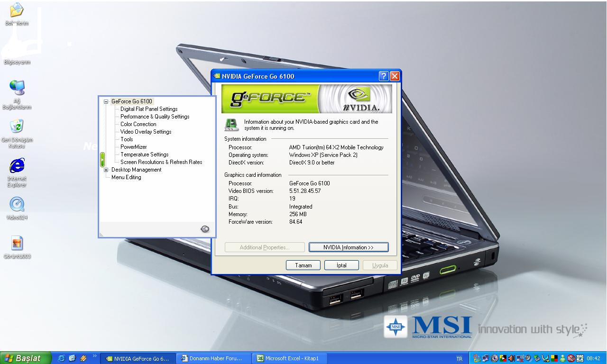
Task: Click the third quick launch icon
Action: [x=83, y=358]
